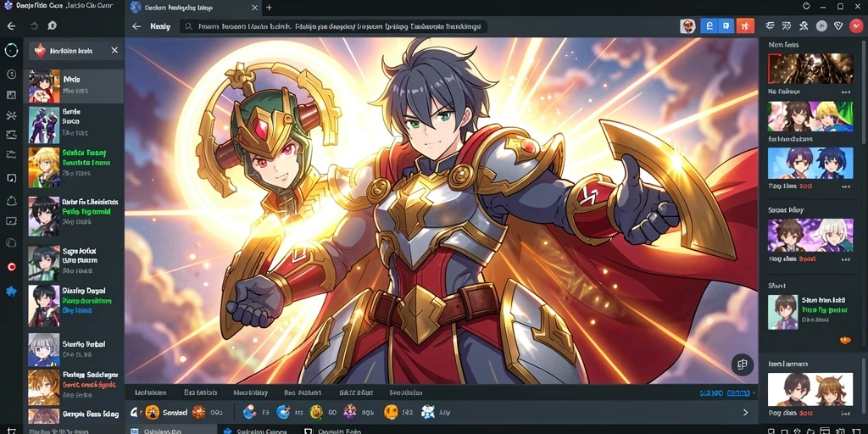Viewport: 868px width, 434px height.
Task: Open the three-dot menu under the blue-haired pair thumbnail
Action: [846, 187]
